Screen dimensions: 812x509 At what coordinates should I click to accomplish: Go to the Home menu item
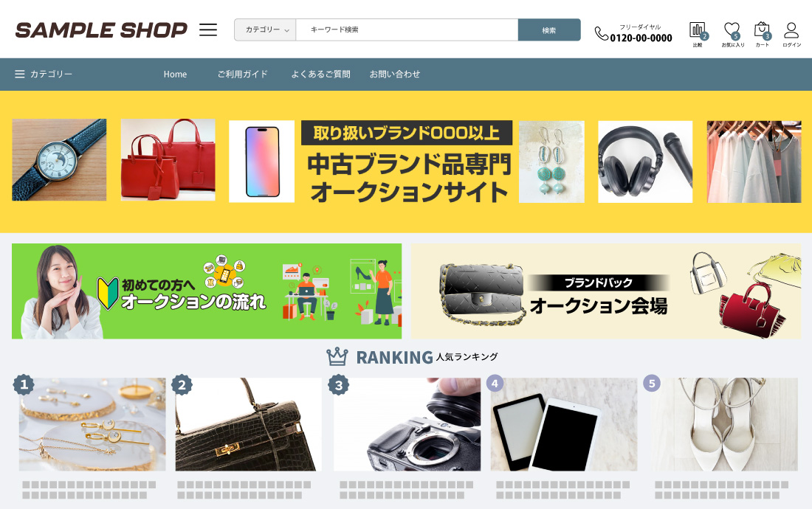tap(175, 74)
